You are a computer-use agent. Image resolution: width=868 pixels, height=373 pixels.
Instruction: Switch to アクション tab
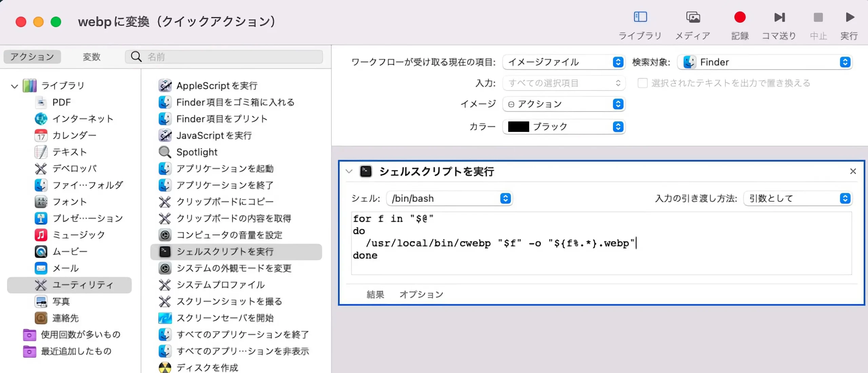pos(32,57)
